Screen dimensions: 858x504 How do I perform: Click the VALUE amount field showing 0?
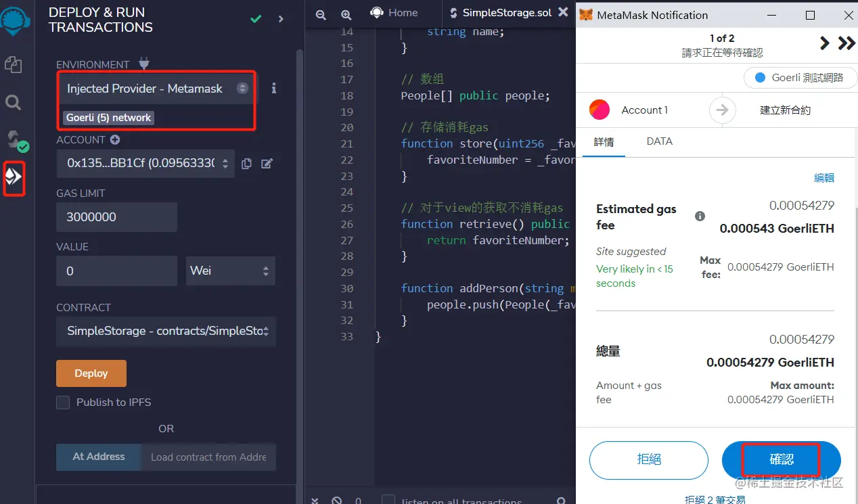116,271
